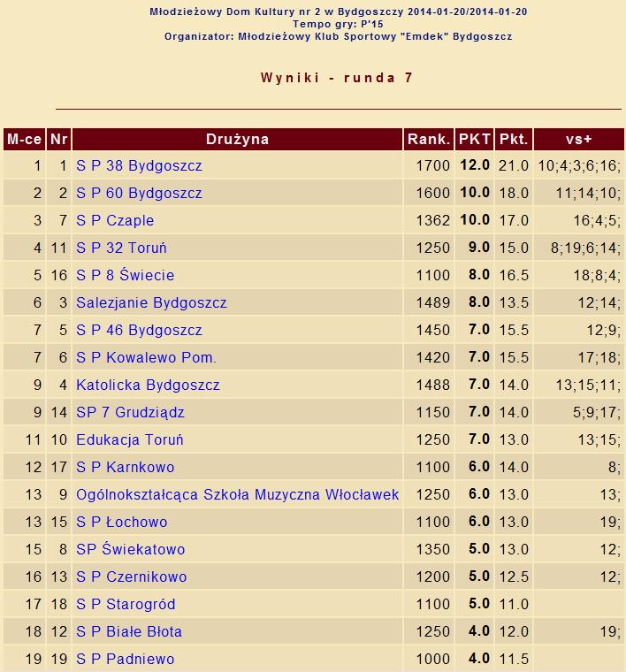Viewport: 626px width, 672px height.
Task: Open Ogólnokształcąca Szkoła Muzyczna Włocławek link
Action: pos(237,494)
